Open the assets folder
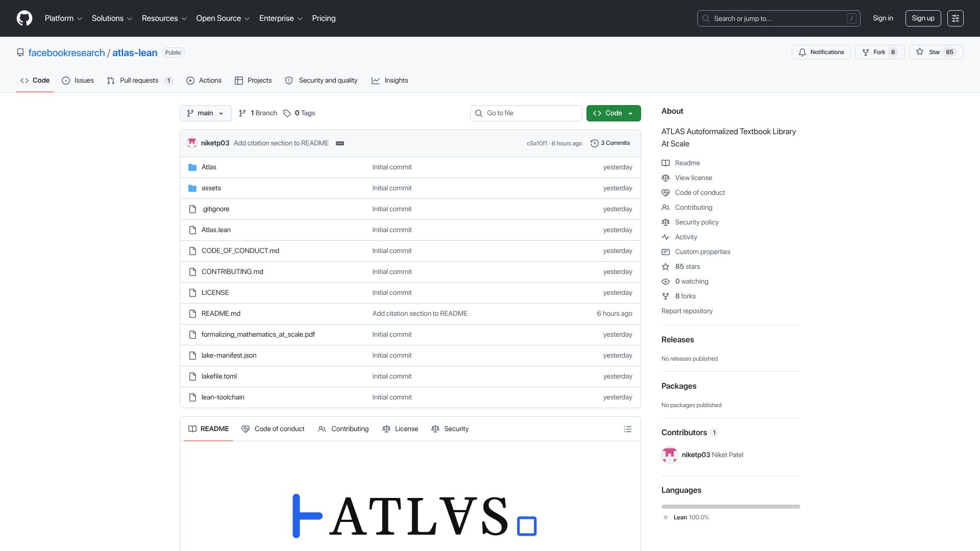 click(x=211, y=188)
